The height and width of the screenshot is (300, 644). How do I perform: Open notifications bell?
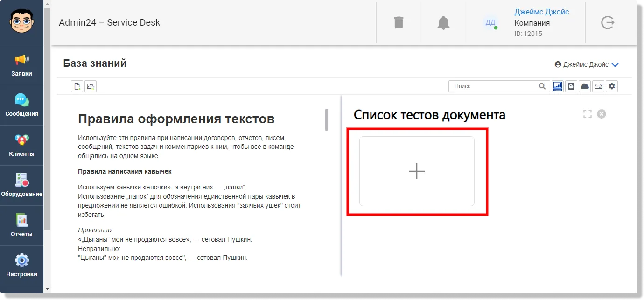pyautogui.click(x=443, y=22)
